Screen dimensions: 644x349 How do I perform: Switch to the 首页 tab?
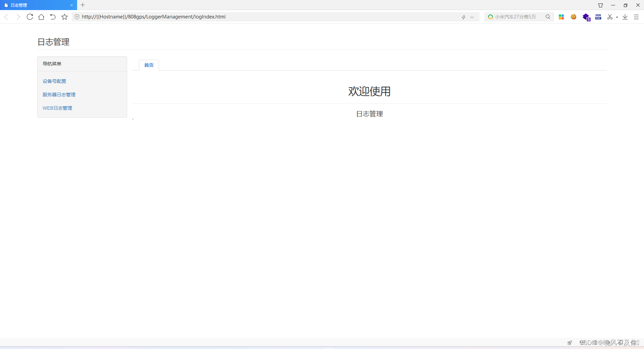tap(149, 65)
